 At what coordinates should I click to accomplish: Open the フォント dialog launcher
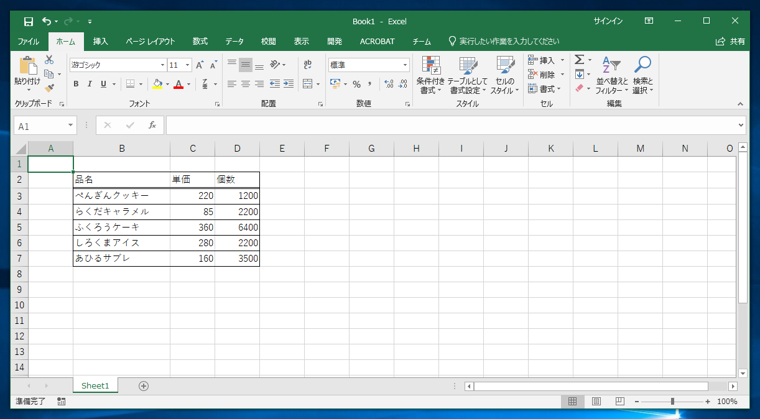217,104
